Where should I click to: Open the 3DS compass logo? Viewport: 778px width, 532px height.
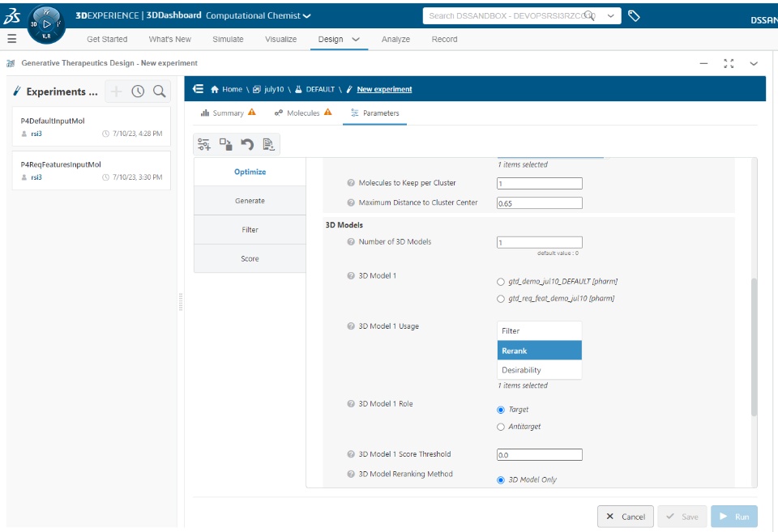(11, 15)
